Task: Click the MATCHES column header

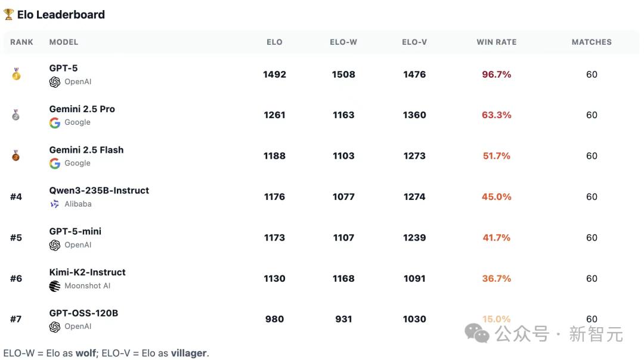Action: pos(592,42)
